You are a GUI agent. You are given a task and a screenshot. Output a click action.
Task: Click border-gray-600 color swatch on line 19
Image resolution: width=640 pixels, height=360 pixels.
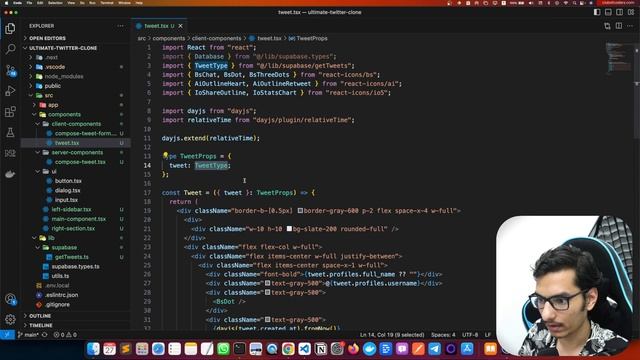(300, 211)
